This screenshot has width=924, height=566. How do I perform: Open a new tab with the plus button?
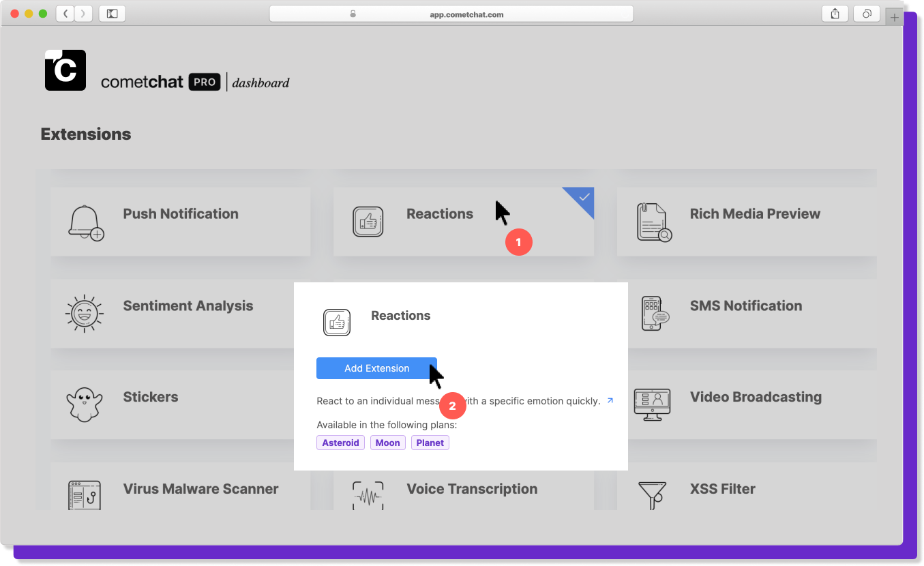click(x=894, y=17)
